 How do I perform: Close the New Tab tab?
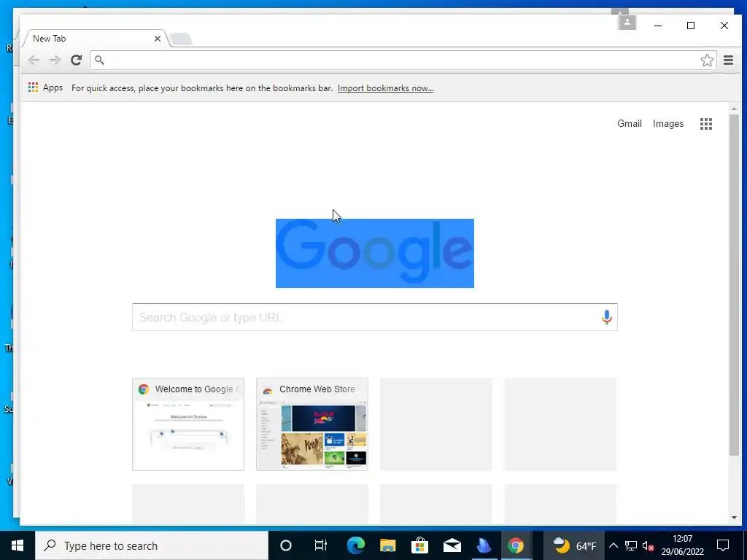tap(158, 39)
